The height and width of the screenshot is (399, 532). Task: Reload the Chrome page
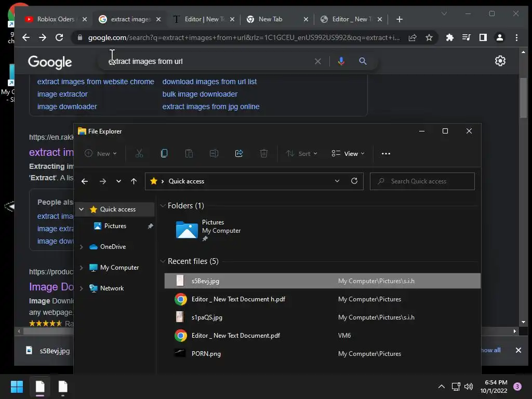coord(59,37)
